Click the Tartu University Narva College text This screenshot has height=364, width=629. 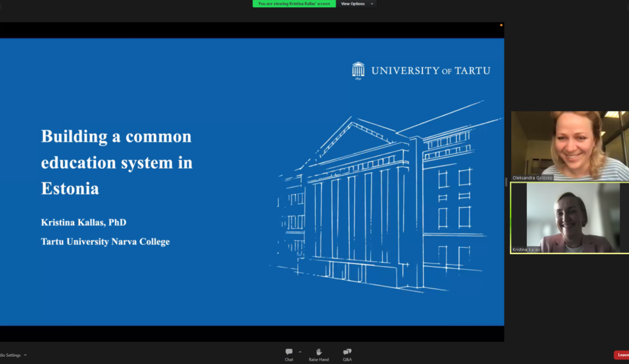[x=105, y=242]
